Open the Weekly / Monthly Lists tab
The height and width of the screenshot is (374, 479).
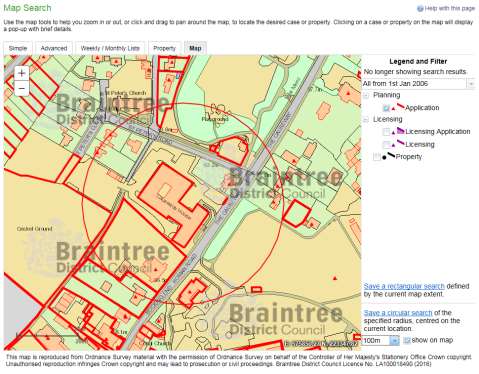pyautogui.click(x=110, y=48)
